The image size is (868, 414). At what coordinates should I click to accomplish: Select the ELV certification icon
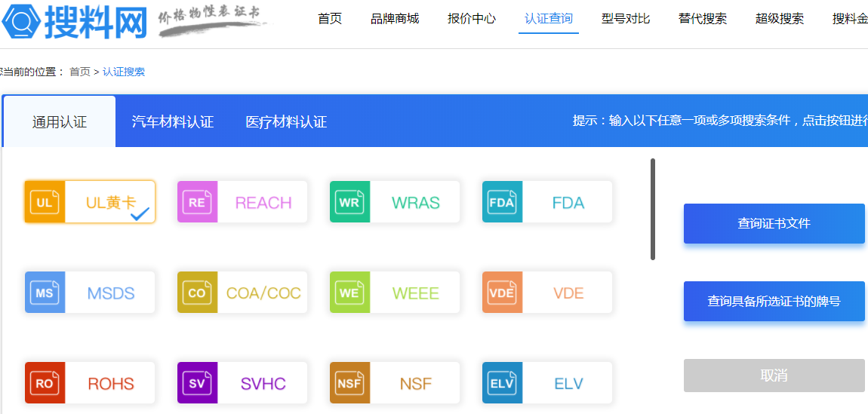click(502, 383)
